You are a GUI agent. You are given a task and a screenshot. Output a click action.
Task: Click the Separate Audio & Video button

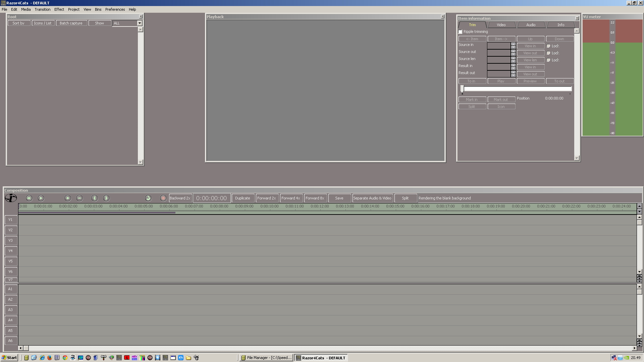pos(372,198)
